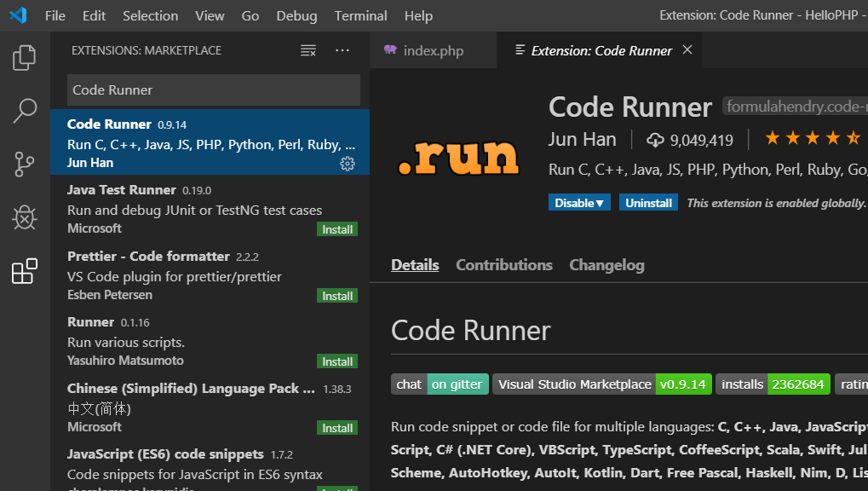
Task: Open the Source Control view
Action: point(25,164)
